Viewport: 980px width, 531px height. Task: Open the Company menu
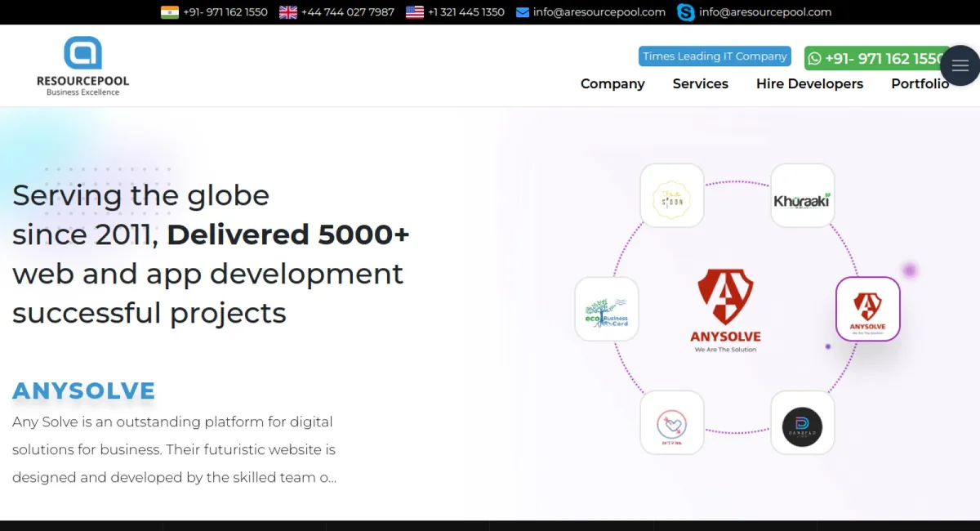click(612, 83)
